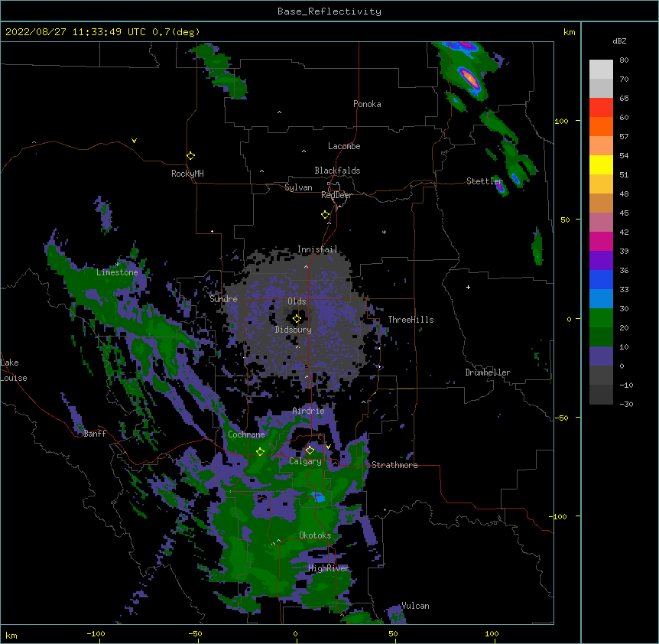
Task: Pick the red 60-65 dBZ legend swatch
Action: (601, 107)
